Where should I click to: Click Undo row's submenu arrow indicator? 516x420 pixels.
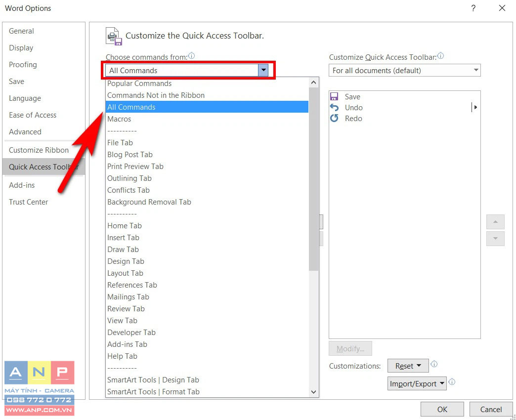tap(474, 107)
